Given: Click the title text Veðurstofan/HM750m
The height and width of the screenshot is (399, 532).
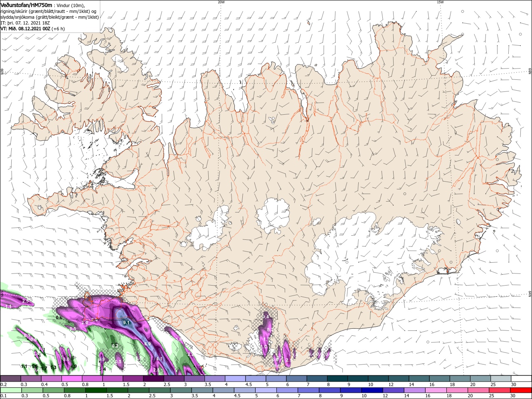Looking at the screenshot, I should tap(26, 5).
